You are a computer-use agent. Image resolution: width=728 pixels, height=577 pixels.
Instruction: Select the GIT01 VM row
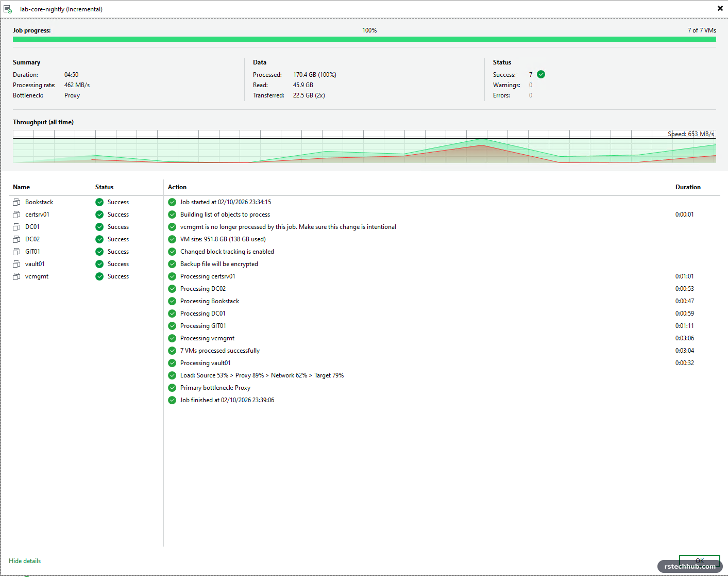click(86, 252)
